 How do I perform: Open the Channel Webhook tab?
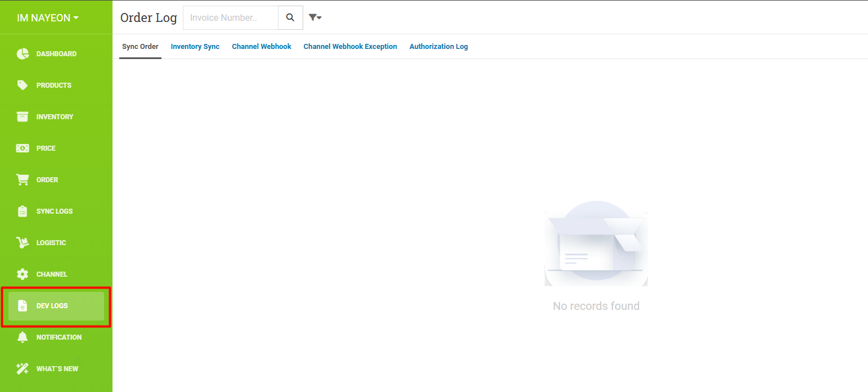[x=262, y=47]
